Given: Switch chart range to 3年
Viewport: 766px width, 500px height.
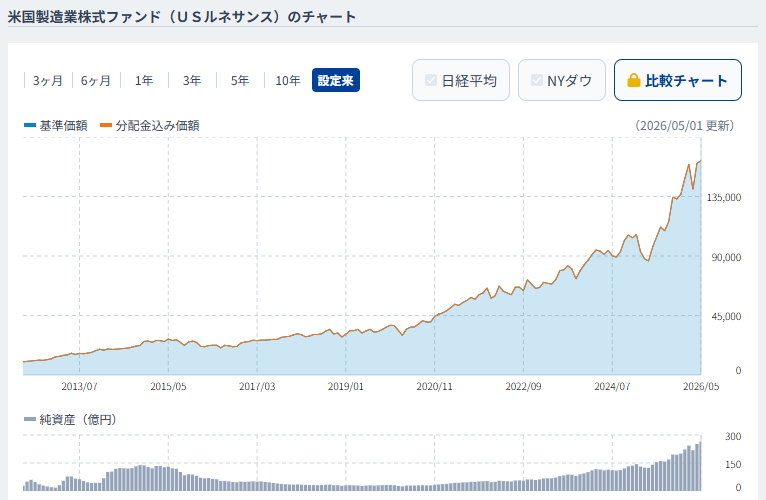Looking at the screenshot, I should [x=192, y=81].
